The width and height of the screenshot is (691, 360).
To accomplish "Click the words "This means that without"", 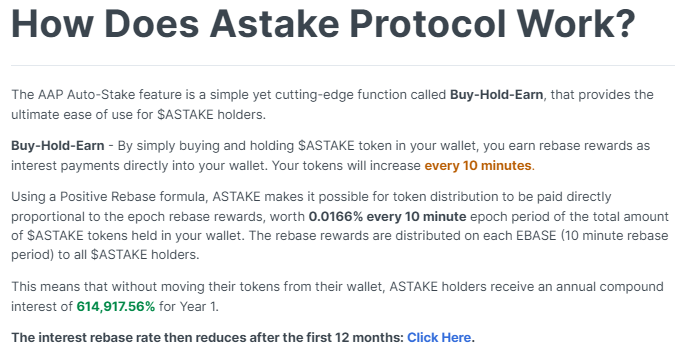I will coord(84,287).
